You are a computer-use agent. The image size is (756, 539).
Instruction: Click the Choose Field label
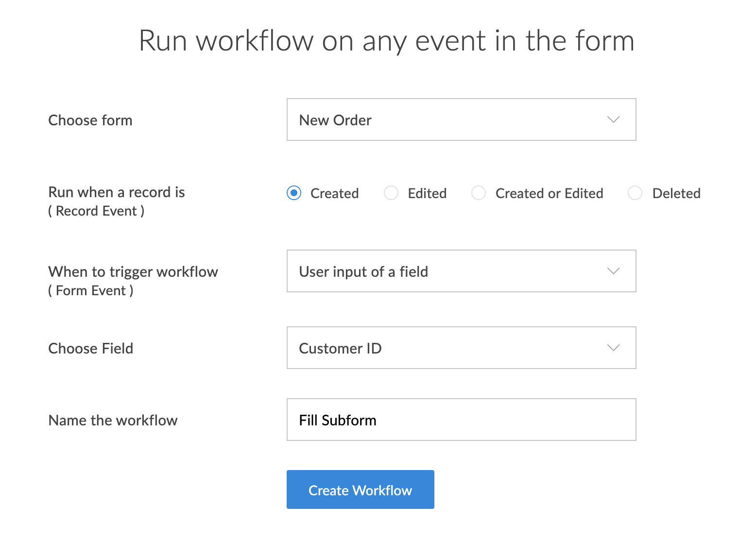pyautogui.click(x=91, y=348)
